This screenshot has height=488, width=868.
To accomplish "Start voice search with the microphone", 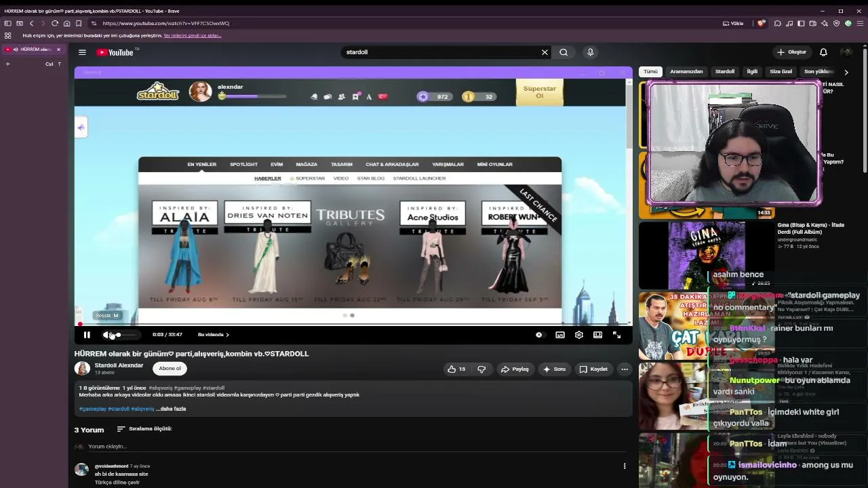I will 590,52.
